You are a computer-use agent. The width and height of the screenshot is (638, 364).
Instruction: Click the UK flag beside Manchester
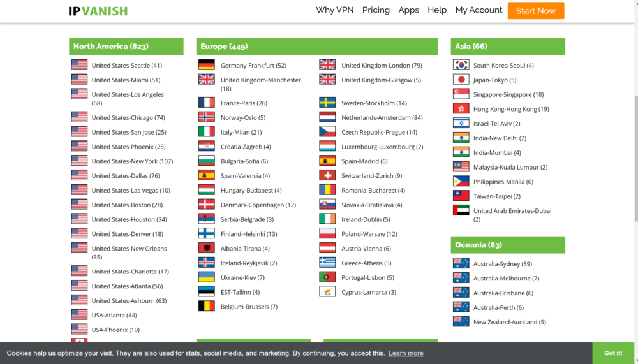206,79
